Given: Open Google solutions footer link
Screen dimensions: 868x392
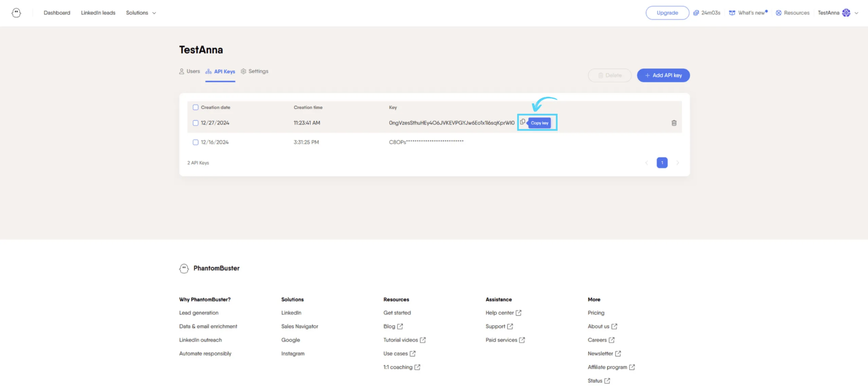Looking at the screenshot, I should (291, 340).
